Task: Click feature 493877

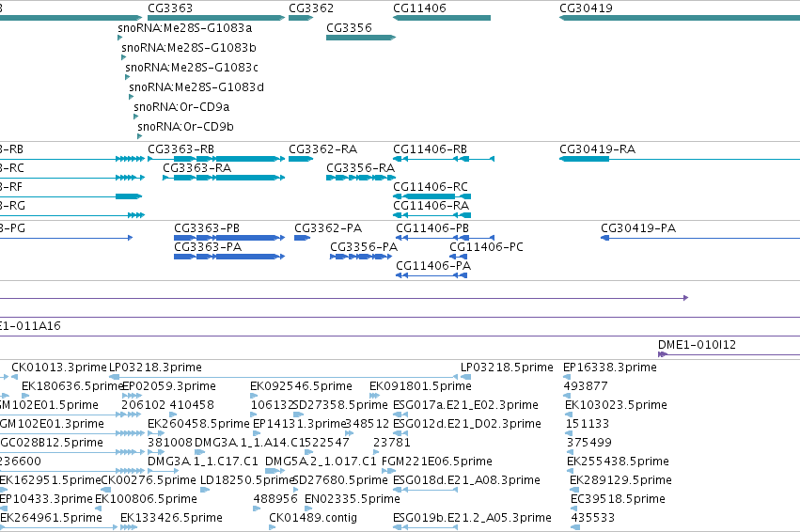Action: click(x=586, y=386)
